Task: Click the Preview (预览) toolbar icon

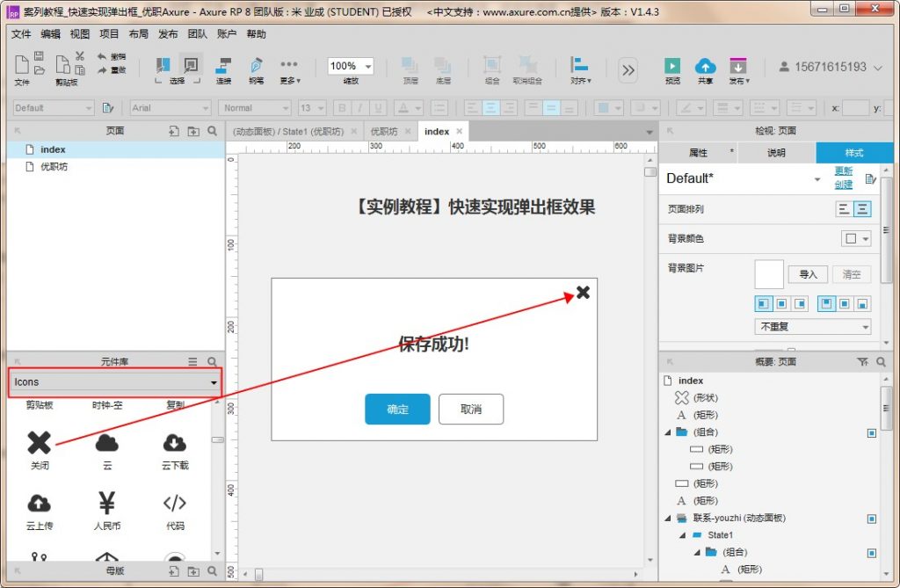Action: tap(672, 67)
